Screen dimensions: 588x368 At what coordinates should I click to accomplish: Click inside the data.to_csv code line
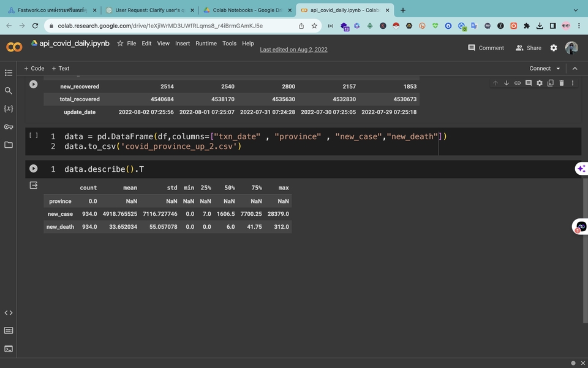click(153, 147)
